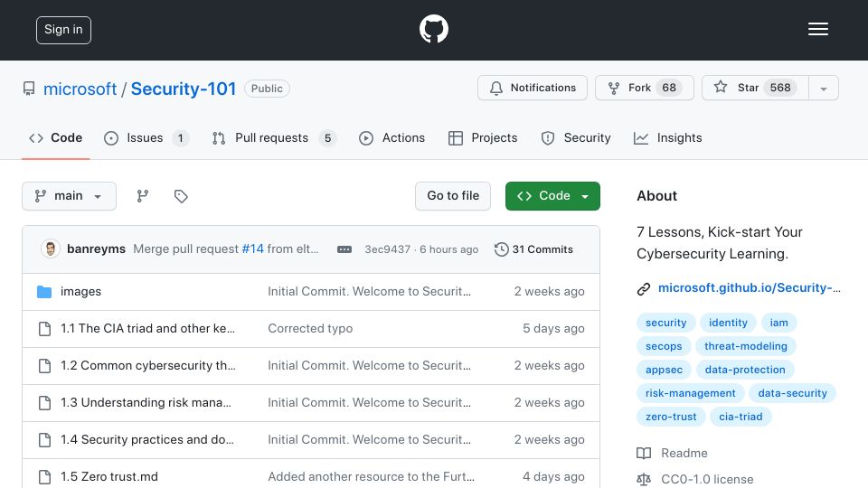Screen dimensions: 868x488
Task: Switch to the Projects tab
Action: (483, 138)
